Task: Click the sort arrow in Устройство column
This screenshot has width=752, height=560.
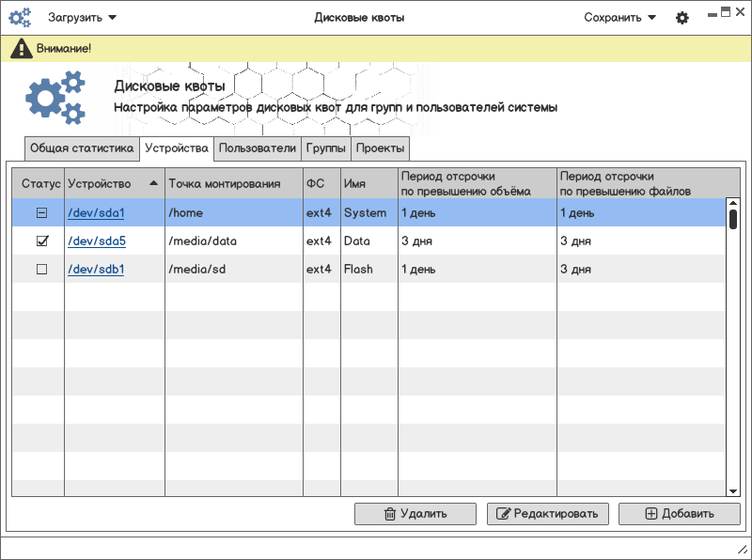Action: pyautogui.click(x=153, y=183)
